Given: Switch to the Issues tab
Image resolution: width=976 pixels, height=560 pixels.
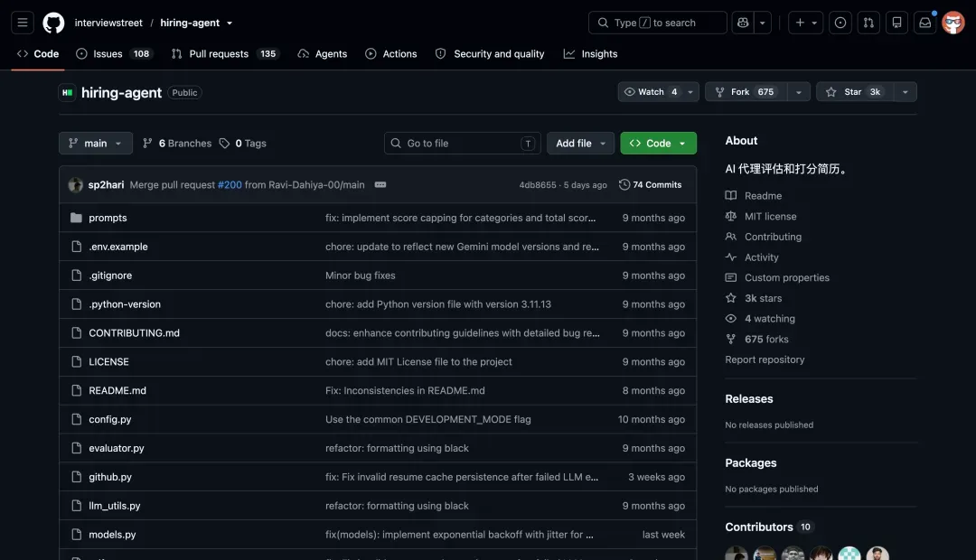Looking at the screenshot, I should 113,53.
